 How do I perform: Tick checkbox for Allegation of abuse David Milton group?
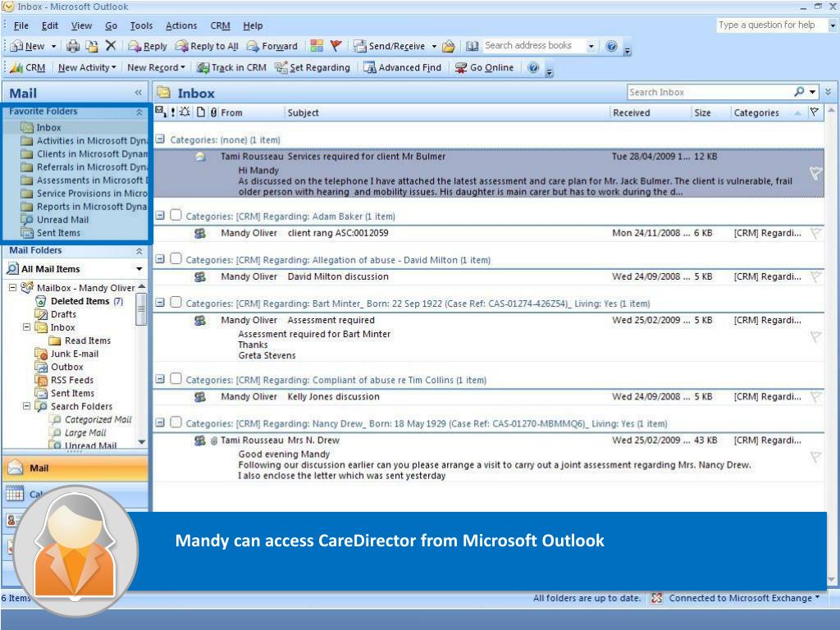click(176, 258)
